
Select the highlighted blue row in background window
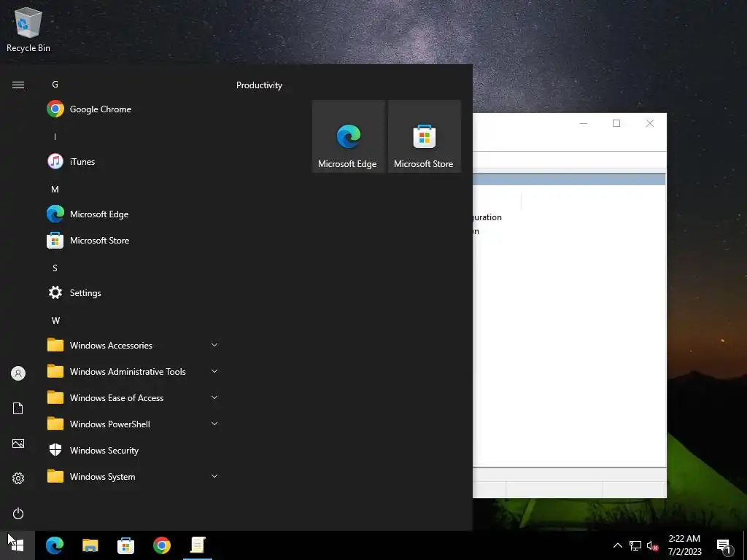(x=569, y=179)
